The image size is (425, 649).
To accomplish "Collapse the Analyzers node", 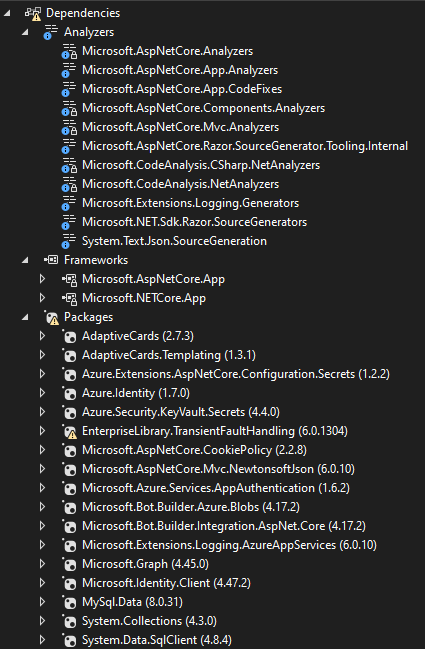I will coord(25,32).
